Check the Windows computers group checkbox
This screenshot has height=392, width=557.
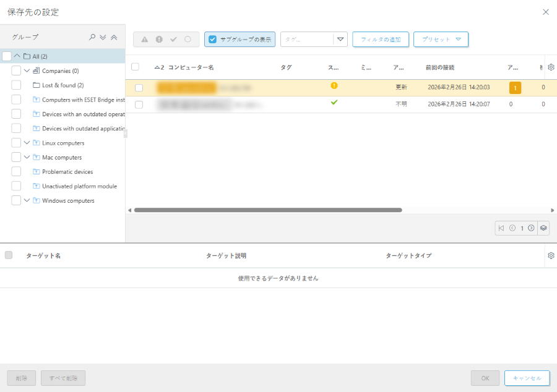pos(16,200)
